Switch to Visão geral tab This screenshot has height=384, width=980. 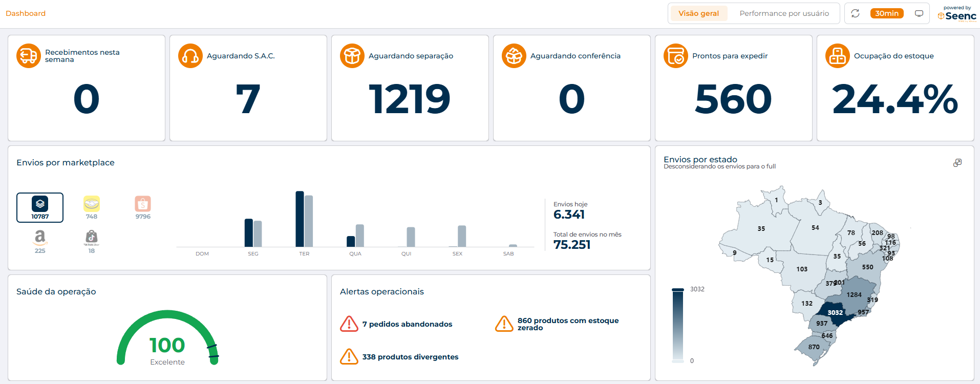699,13
